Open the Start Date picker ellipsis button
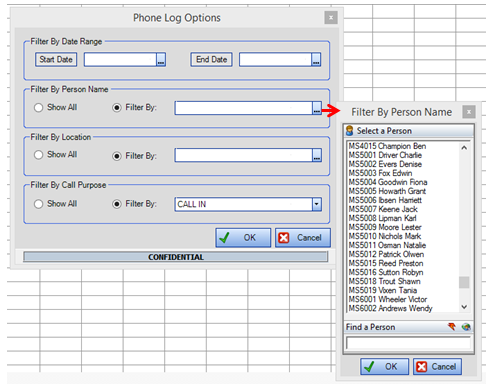 pos(161,59)
